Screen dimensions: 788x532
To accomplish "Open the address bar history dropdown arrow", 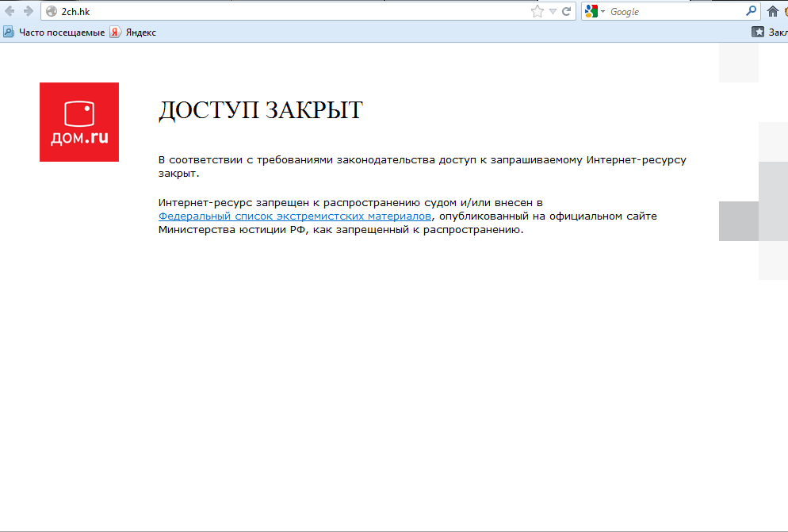I will click(x=553, y=12).
